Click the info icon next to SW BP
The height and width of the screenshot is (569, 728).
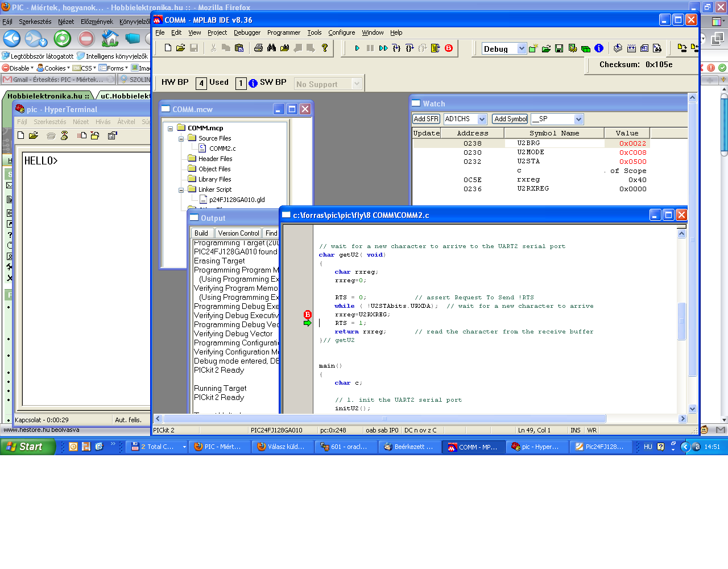coord(253,83)
